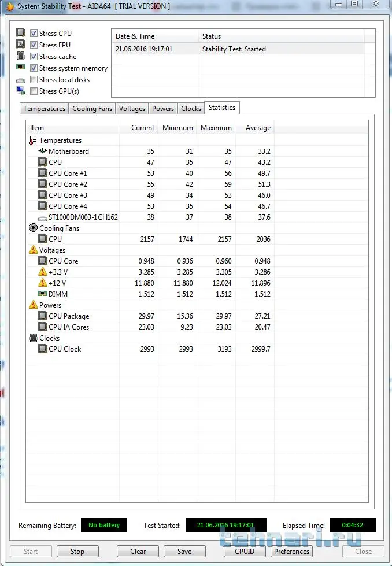This screenshot has width=392, height=566.
Task: Enable the Stress local disks checkbox
Action: pos(34,79)
